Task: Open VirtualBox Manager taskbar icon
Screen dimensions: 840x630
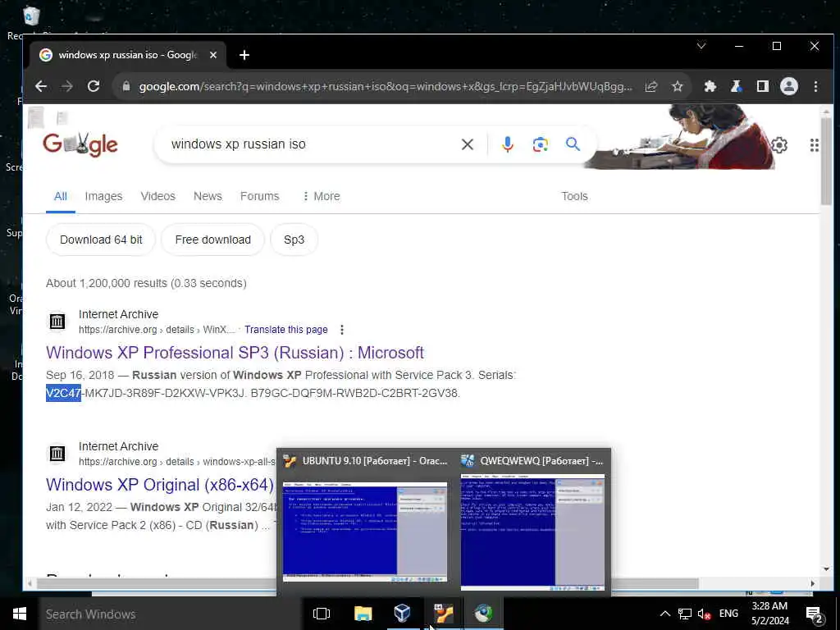Action: pyautogui.click(x=402, y=614)
